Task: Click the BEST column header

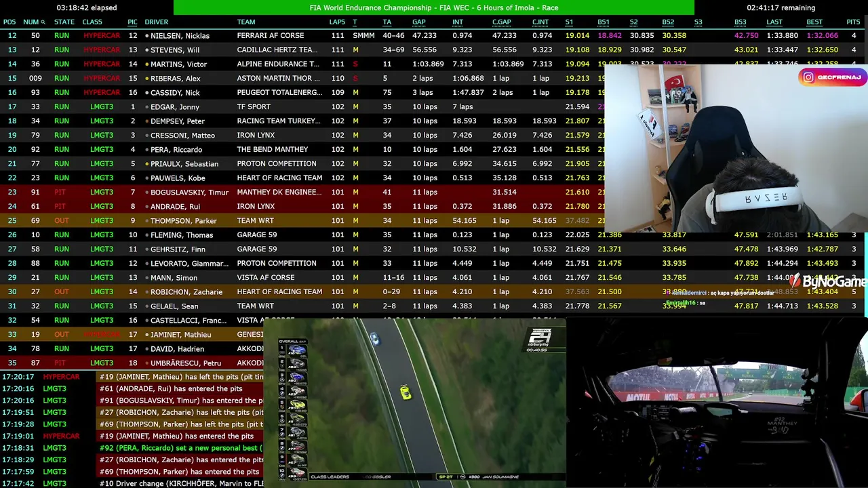Action: tap(814, 22)
